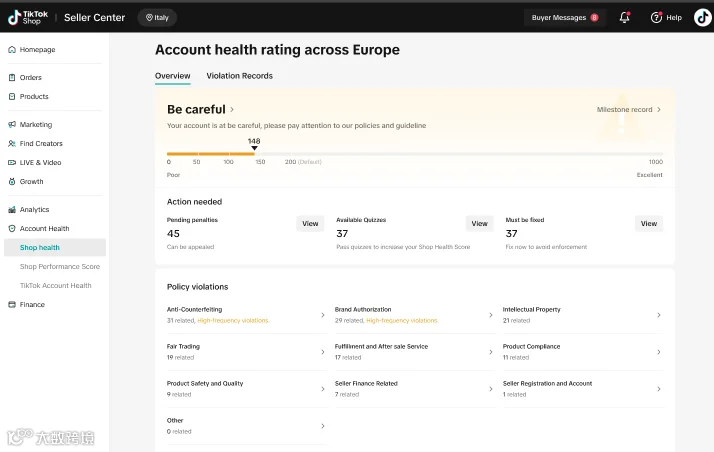Click the LIVE & Video camera icon
The image size is (714, 452).
pyautogui.click(x=12, y=163)
